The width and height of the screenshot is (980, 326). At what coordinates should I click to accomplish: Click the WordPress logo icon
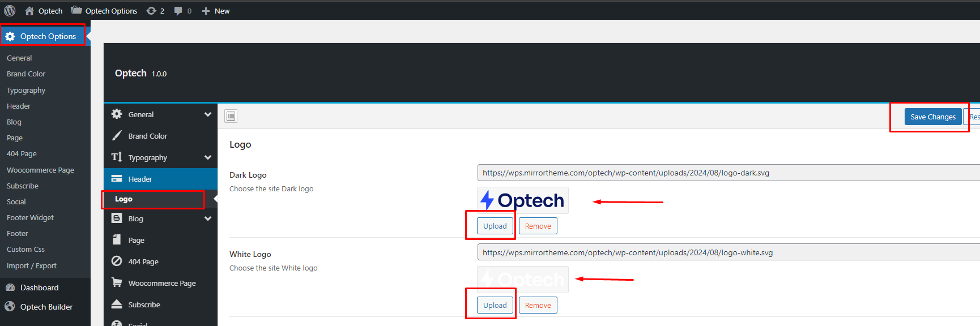[x=10, y=11]
